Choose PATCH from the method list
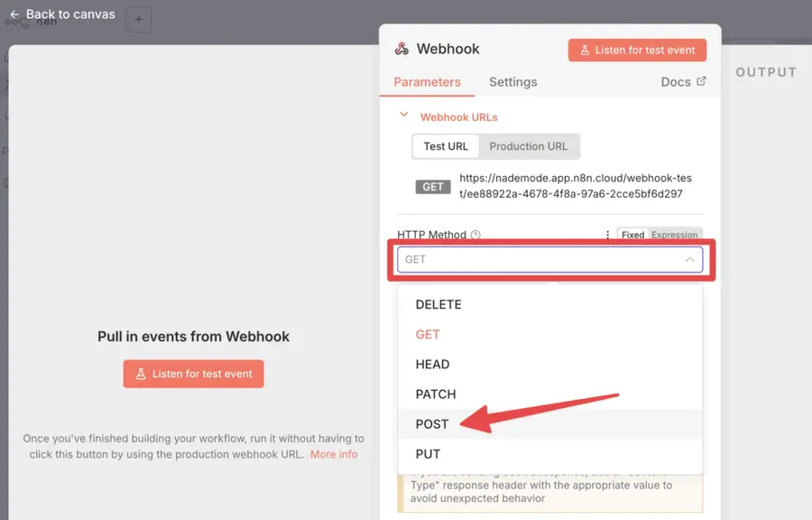The height and width of the screenshot is (520, 812). tap(550, 395)
